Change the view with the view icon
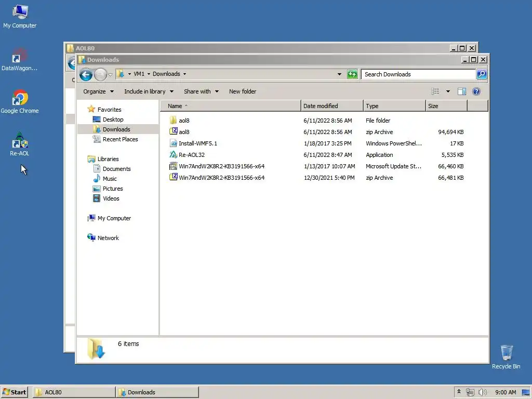This screenshot has height=399, width=532. pos(435,91)
